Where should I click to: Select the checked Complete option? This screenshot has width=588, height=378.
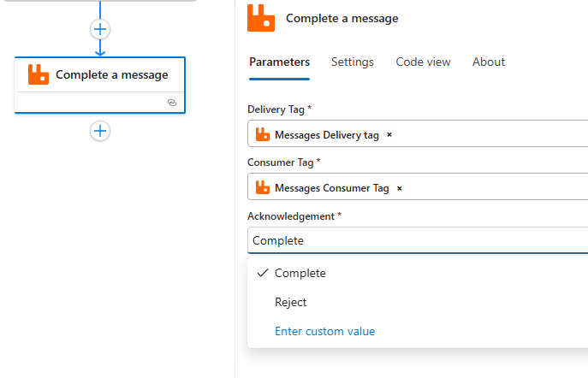coord(300,274)
